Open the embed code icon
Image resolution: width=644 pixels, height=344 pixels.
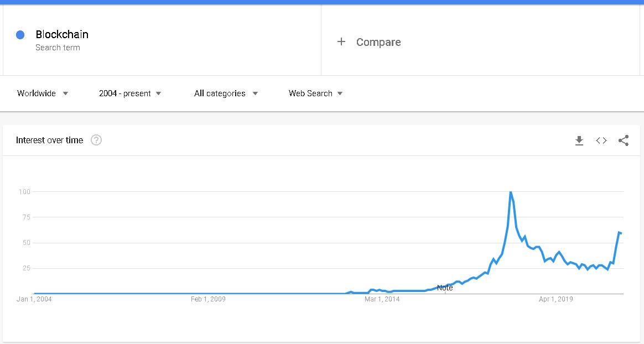coord(601,141)
